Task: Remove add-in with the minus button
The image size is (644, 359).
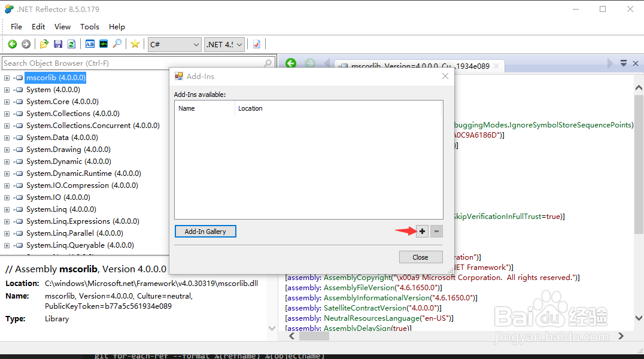Action: click(436, 231)
